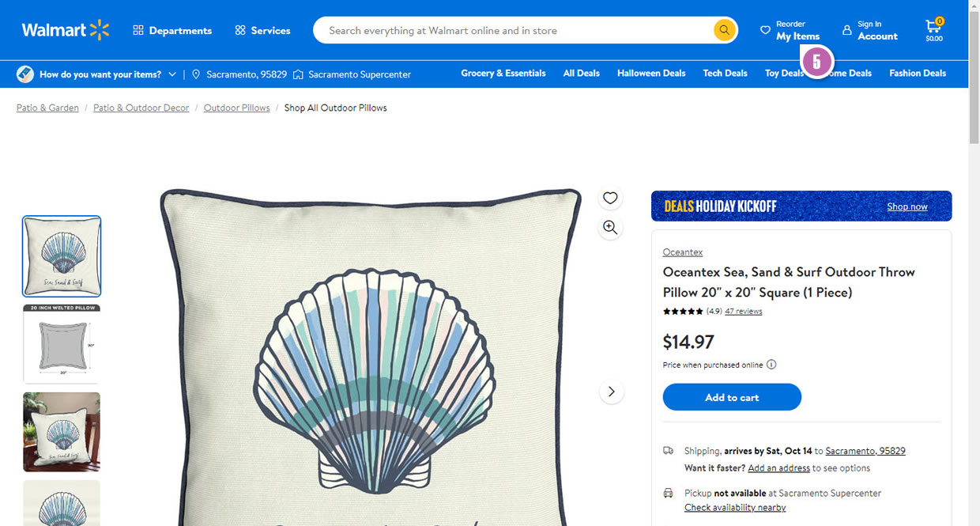This screenshot has width=980, height=526.
Task: Click the Outdoor Pillows breadcrumb
Action: (x=236, y=108)
